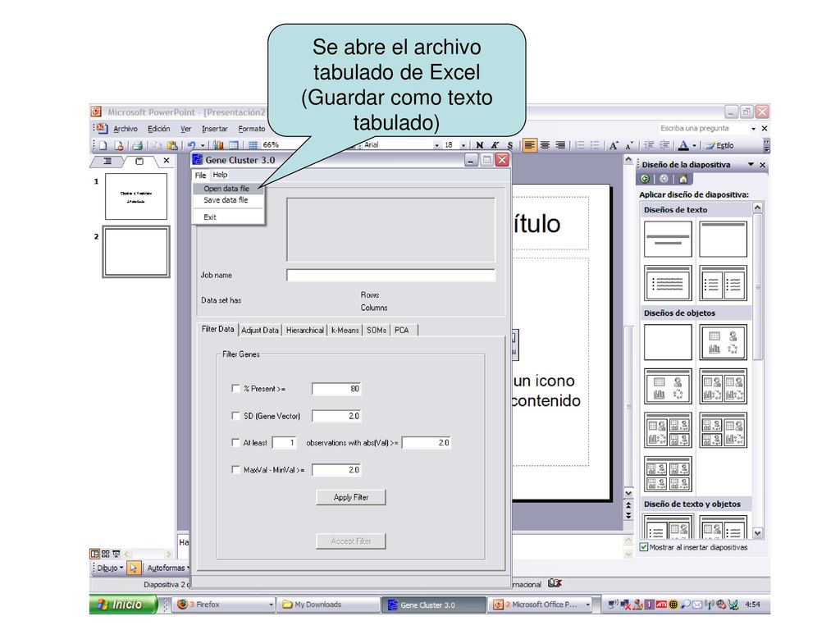
Task: Open the Arial font dropdown arrow
Action: 436,145
